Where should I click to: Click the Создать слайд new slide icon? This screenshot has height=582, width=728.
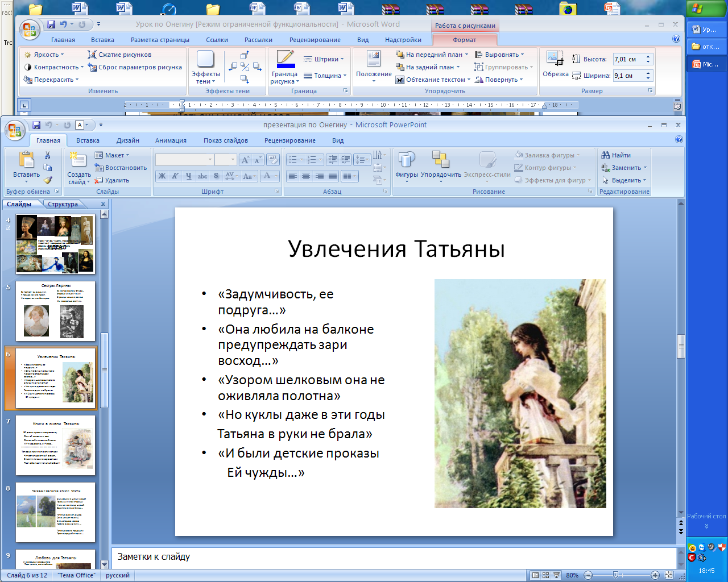pos(78,160)
